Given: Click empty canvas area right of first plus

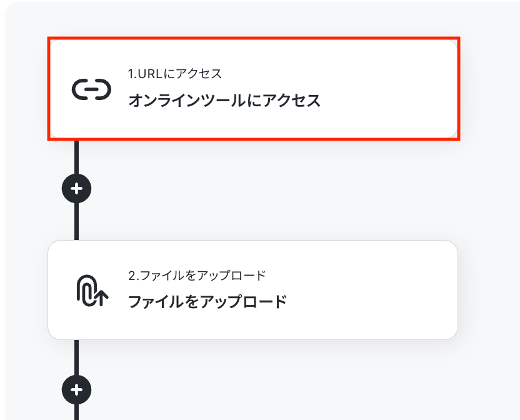Looking at the screenshot, I should point(265,188).
